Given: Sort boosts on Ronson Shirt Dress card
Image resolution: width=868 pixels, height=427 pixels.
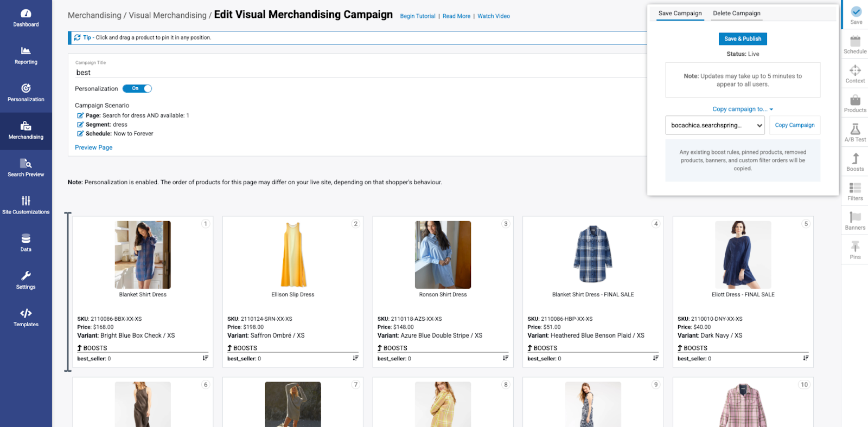Looking at the screenshot, I should tap(505, 358).
